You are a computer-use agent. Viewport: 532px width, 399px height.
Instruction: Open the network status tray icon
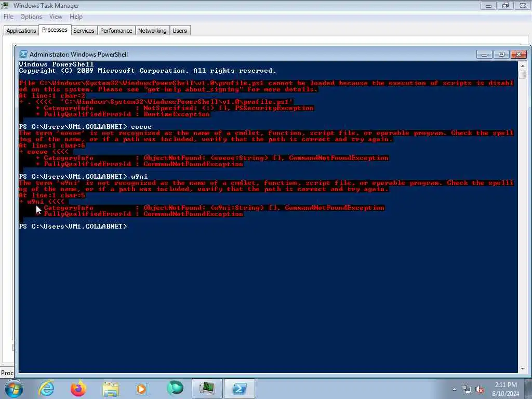pos(467,390)
